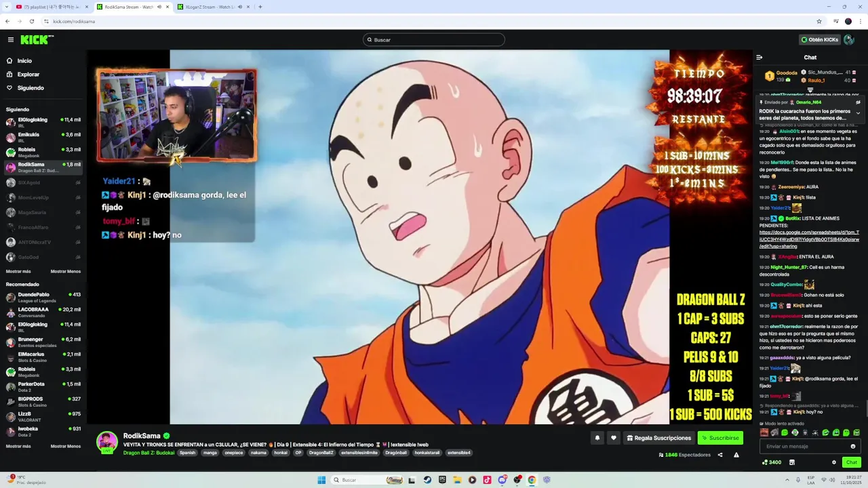Open LizzB Valorant channel in the sidebar

[x=43, y=416]
